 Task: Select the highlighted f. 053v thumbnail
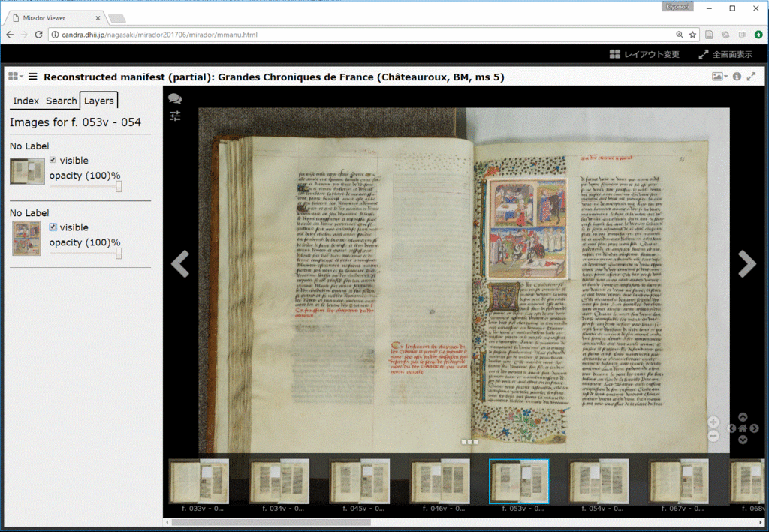(520, 481)
